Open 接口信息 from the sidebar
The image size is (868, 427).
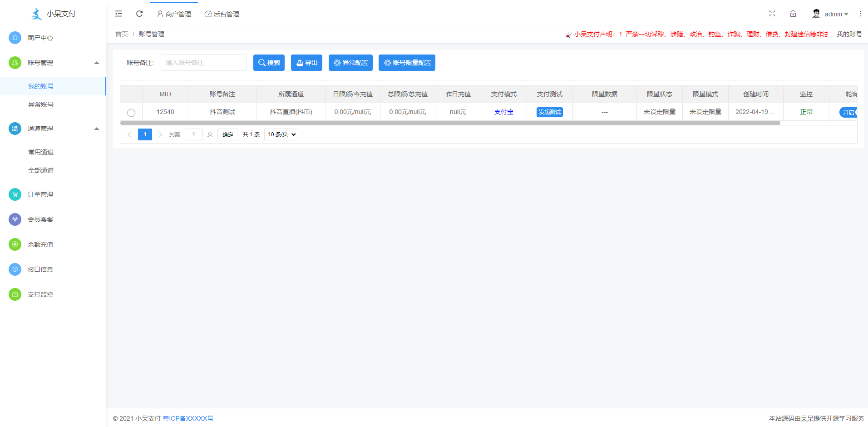pos(40,269)
